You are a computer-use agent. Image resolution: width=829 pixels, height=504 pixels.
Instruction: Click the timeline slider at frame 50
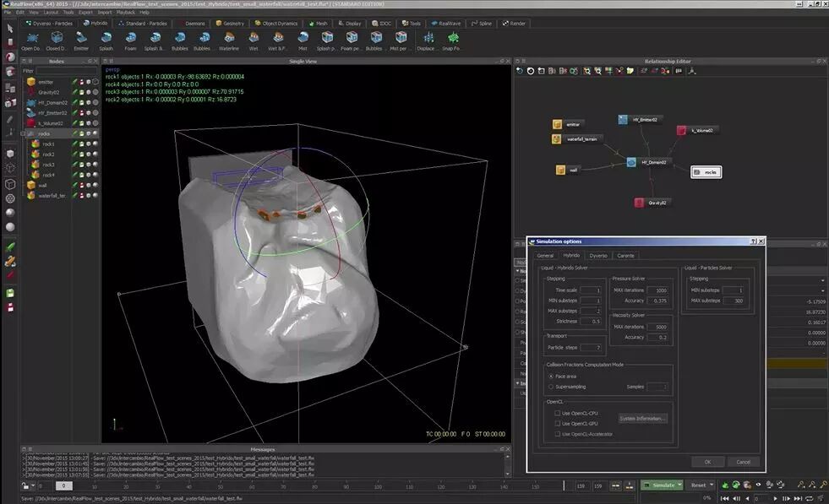point(220,486)
